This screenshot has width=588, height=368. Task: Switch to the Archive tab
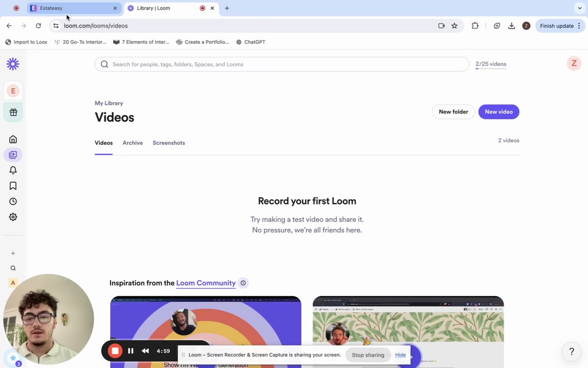point(132,143)
